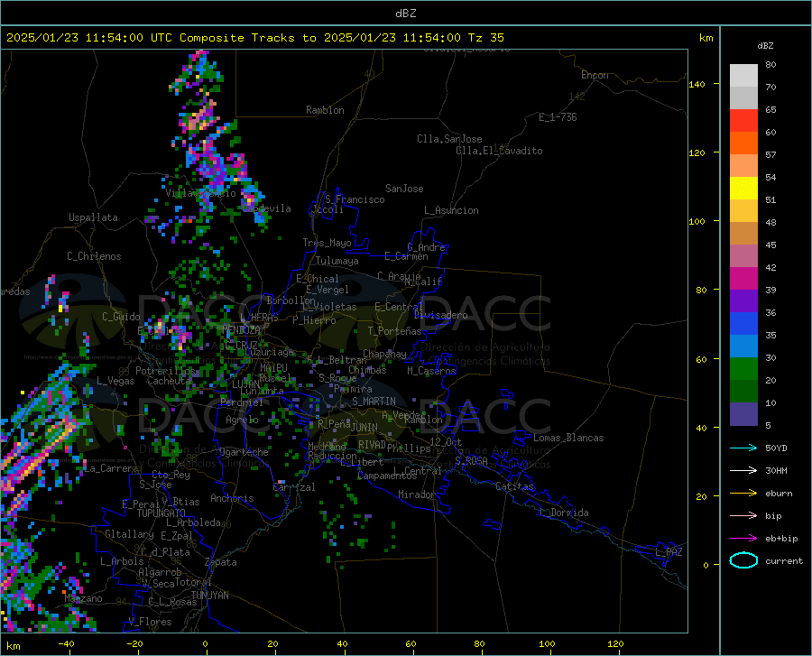The height and width of the screenshot is (656, 812).
Task: Click the Mirador map label
Action: (x=417, y=494)
